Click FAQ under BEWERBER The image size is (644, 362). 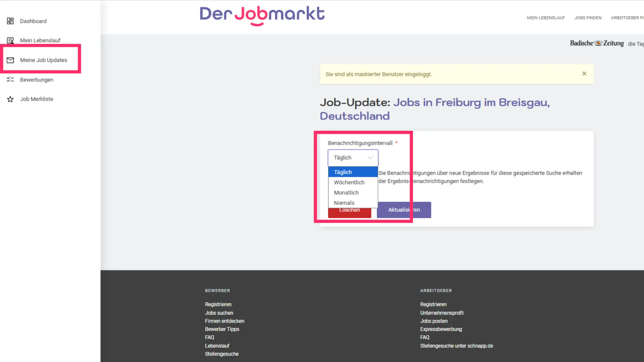click(210, 337)
